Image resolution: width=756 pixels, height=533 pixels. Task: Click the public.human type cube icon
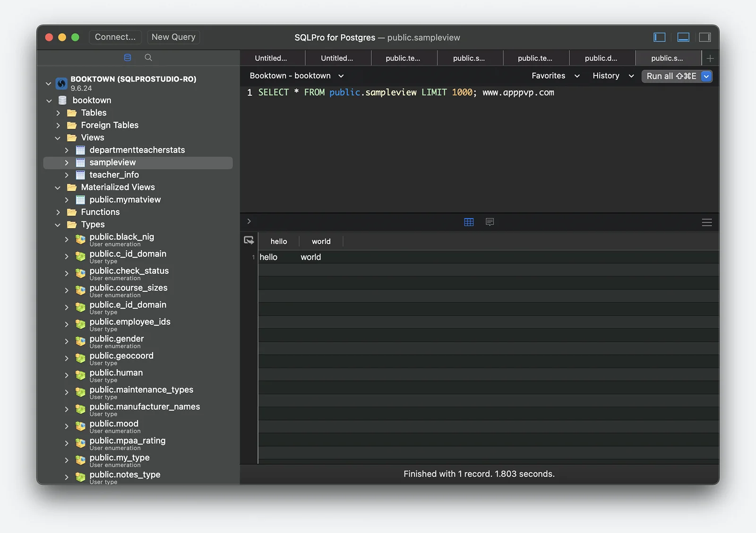pyautogui.click(x=81, y=376)
